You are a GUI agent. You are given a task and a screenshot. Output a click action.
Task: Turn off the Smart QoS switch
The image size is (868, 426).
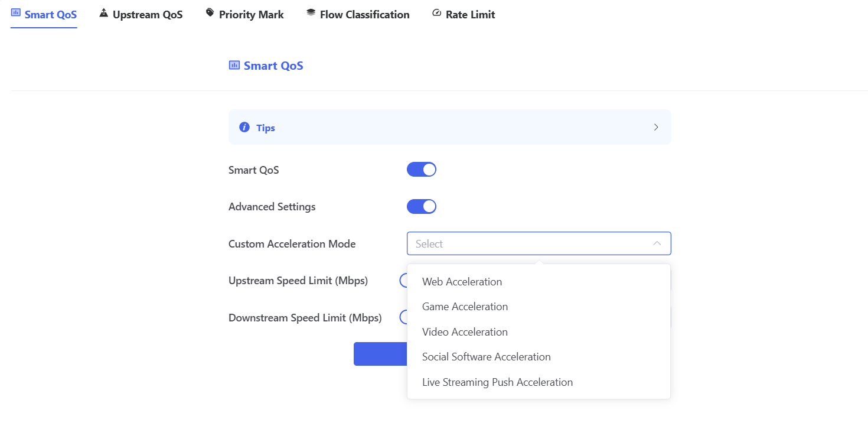[422, 170]
